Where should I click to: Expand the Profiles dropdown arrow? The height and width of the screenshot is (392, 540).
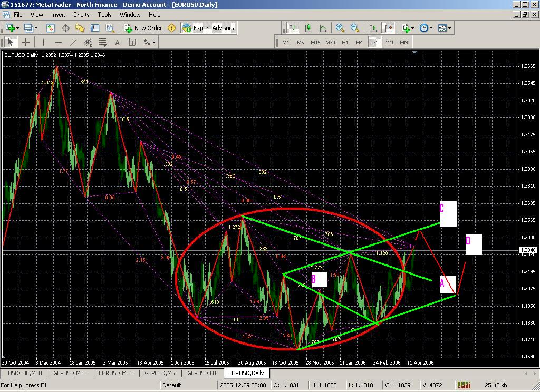pos(36,28)
